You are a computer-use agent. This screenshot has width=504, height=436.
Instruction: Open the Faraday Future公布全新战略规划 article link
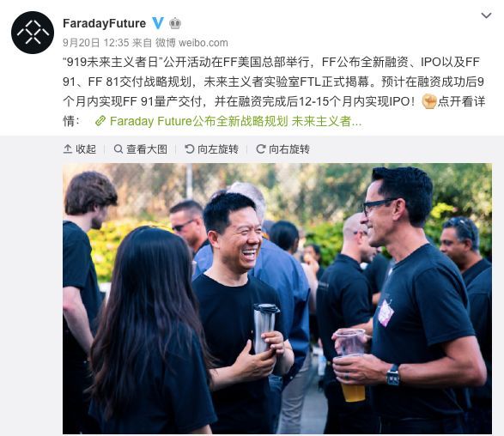click(235, 121)
